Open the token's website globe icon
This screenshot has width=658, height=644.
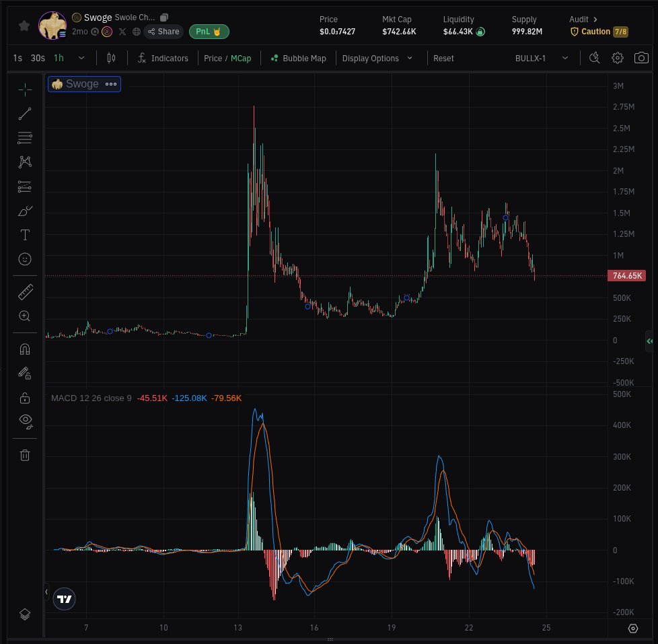coord(137,32)
